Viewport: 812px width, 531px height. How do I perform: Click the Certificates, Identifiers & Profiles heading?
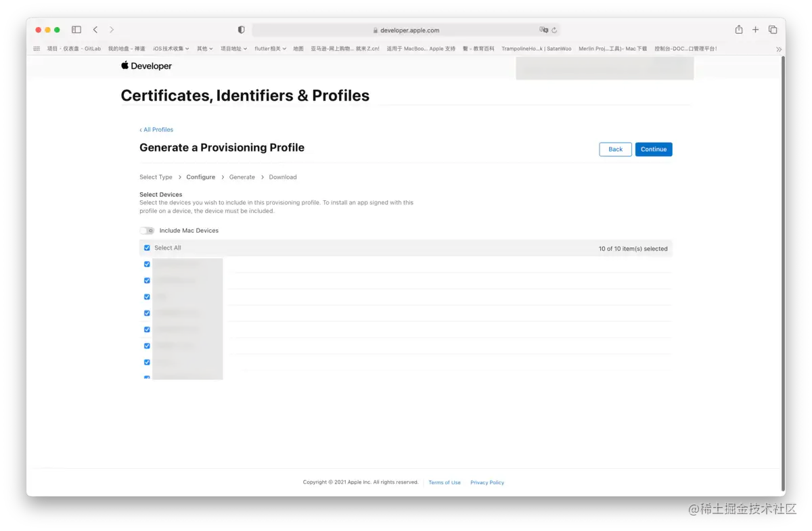[245, 95]
